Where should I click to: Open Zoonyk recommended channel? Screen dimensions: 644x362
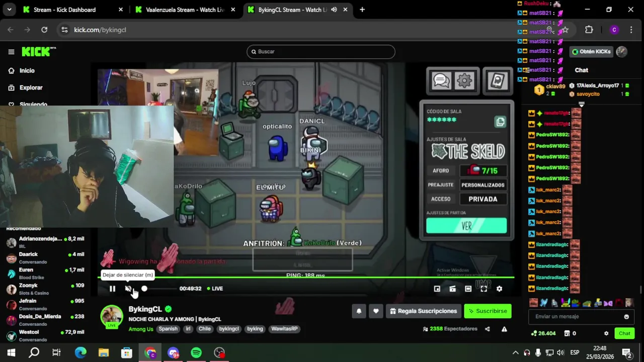[x=45, y=289]
